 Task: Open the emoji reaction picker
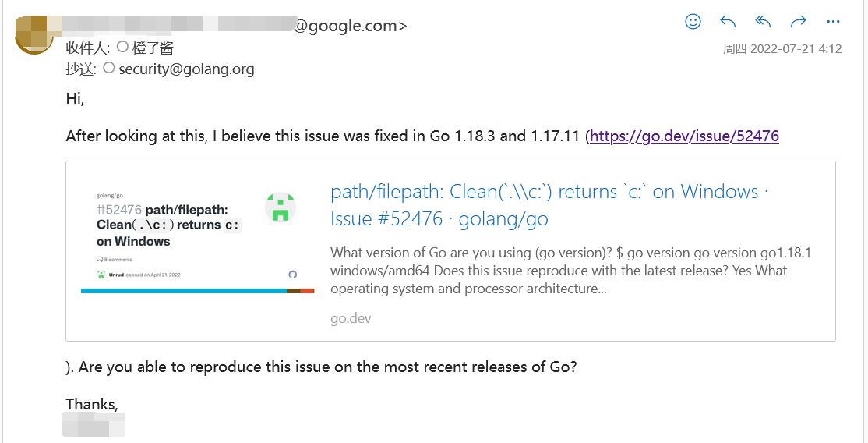click(693, 22)
